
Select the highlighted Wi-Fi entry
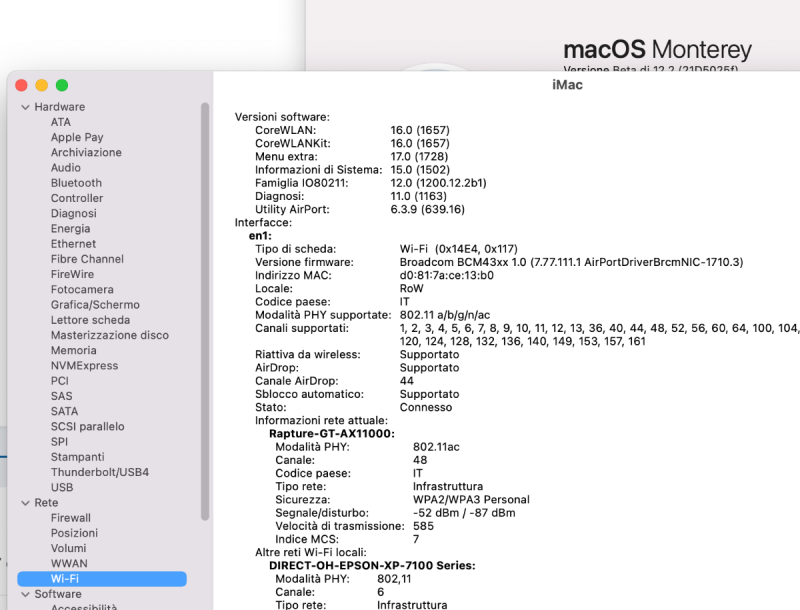click(x=102, y=579)
